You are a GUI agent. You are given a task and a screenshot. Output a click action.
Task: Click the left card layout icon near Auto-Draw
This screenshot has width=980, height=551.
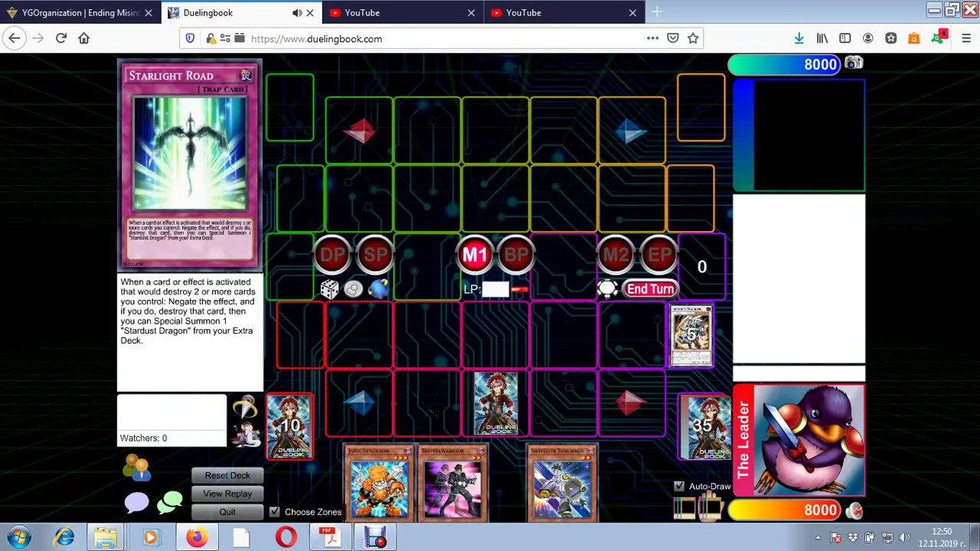pos(684,507)
